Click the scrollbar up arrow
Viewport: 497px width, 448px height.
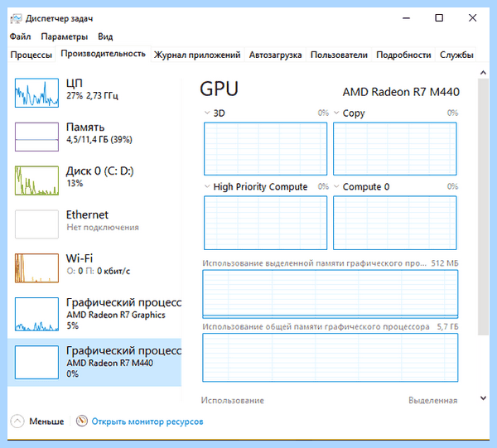coord(483,73)
